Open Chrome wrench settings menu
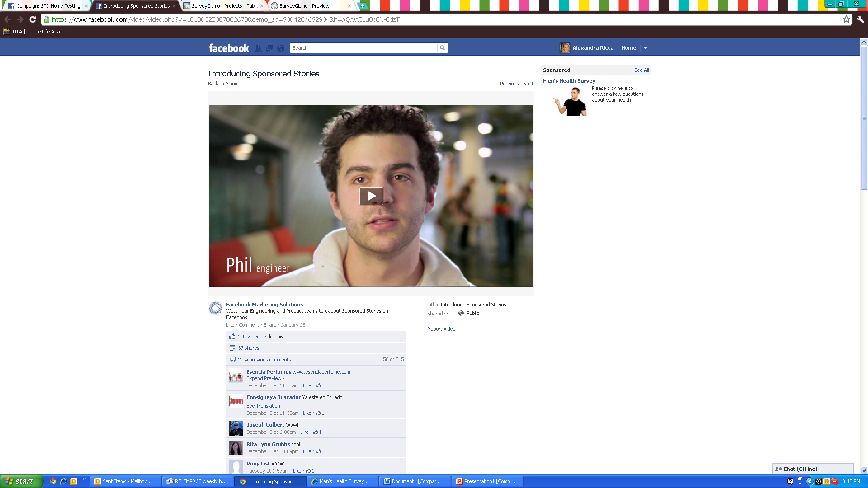The image size is (868, 488). 860,19
